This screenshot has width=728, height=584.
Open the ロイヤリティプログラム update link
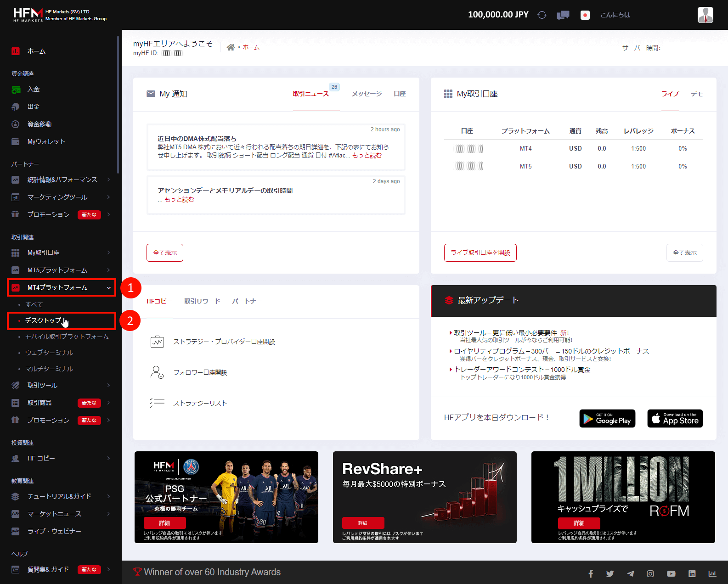tap(552, 351)
